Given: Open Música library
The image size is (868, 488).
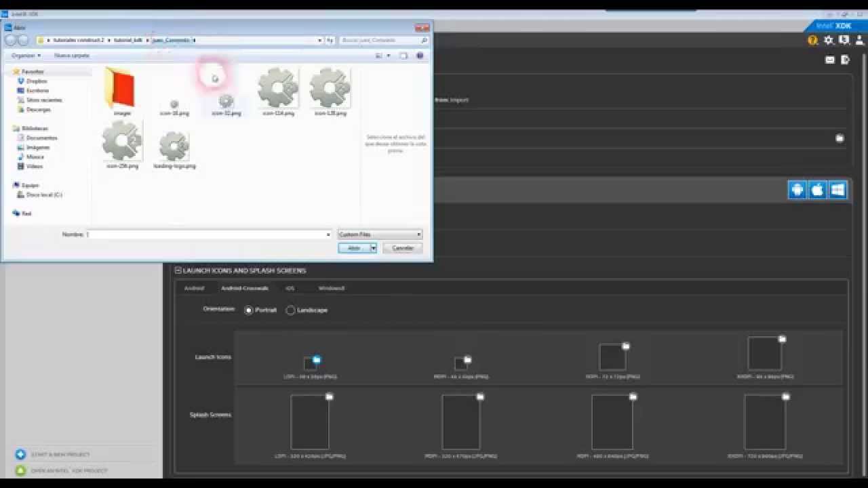Looking at the screenshot, I should pyautogui.click(x=35, y=157).
